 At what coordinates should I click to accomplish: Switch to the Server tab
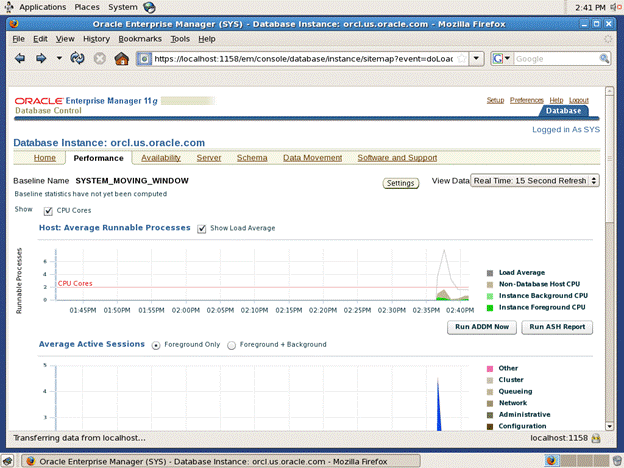point(209,158)
